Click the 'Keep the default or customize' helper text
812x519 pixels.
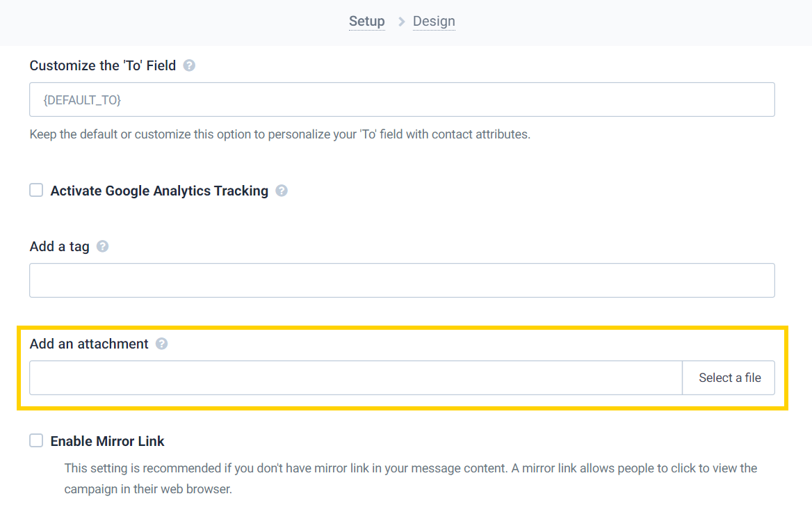point(280,134)
